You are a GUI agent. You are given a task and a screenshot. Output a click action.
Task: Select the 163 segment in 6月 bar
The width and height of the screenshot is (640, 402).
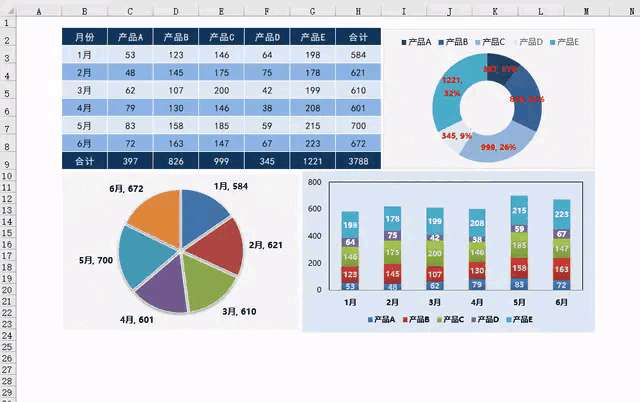pos(562,269)
